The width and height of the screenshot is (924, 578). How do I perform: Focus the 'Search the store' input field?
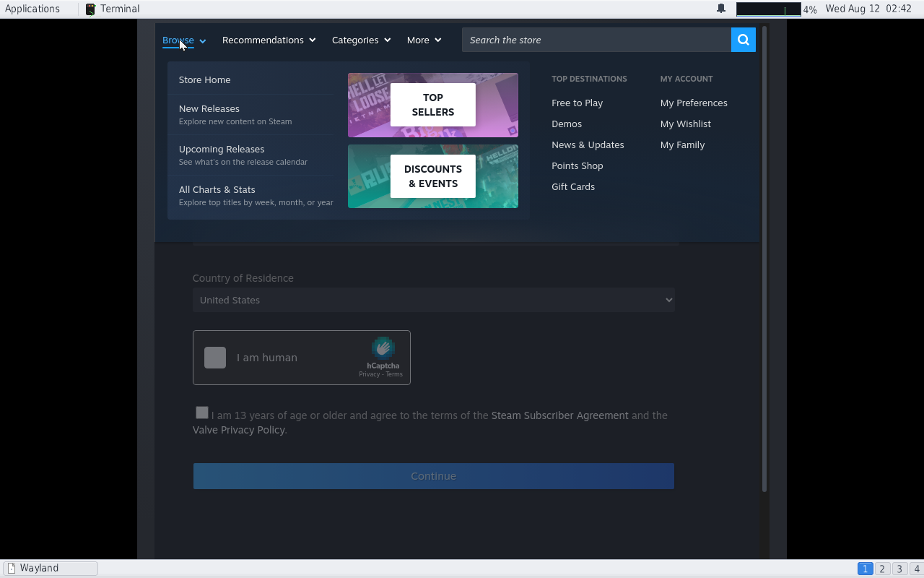(596, 40)
